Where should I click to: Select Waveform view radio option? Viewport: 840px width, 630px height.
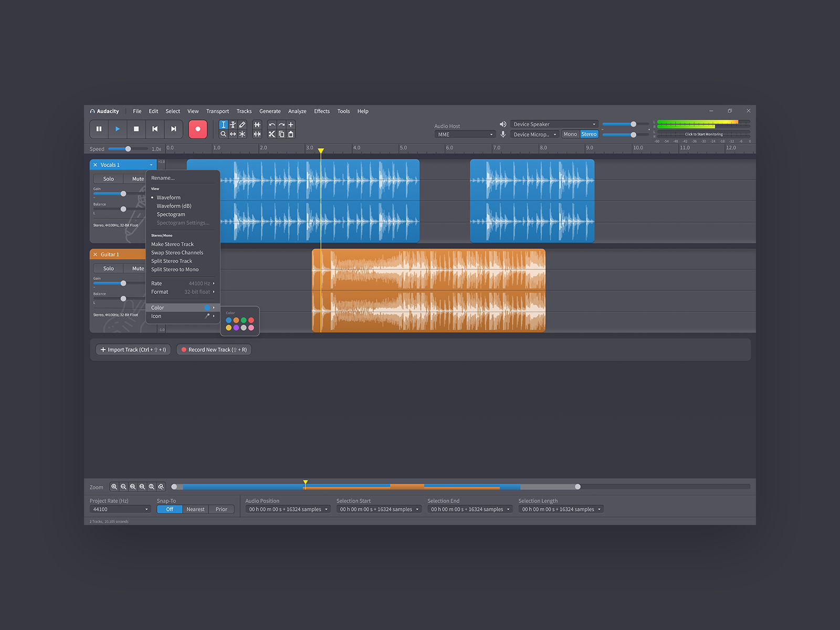(168, 198)
